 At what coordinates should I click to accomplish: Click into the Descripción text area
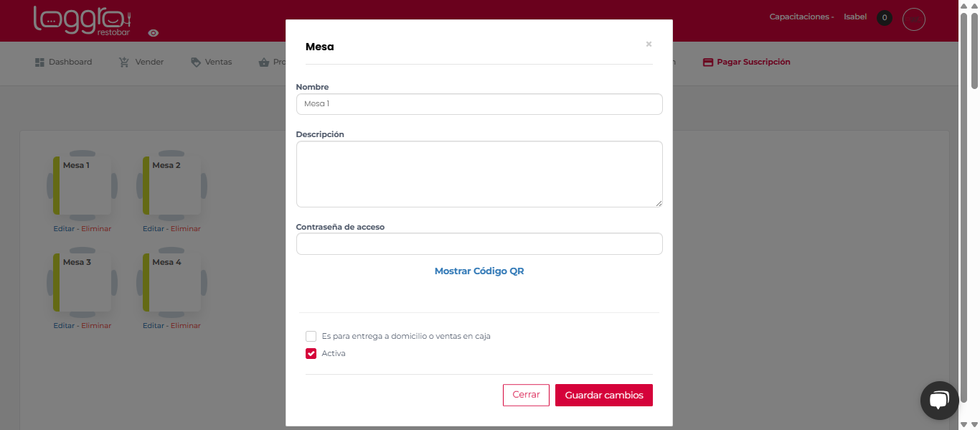479,174
